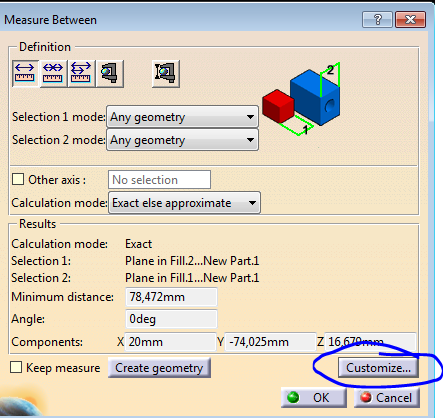Click the red and blue cubes preview image
This screenshot has height=418, width=443.
tap(302, 98)
